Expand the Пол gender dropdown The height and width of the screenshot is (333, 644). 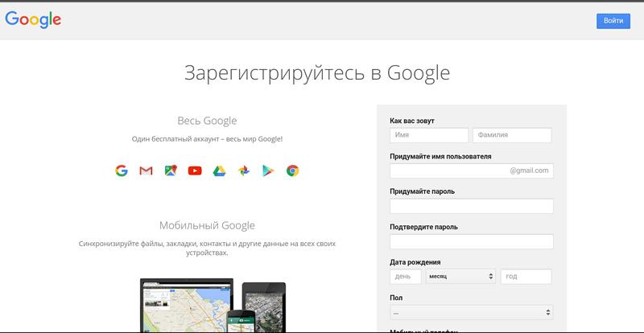(x=471, y=311)
